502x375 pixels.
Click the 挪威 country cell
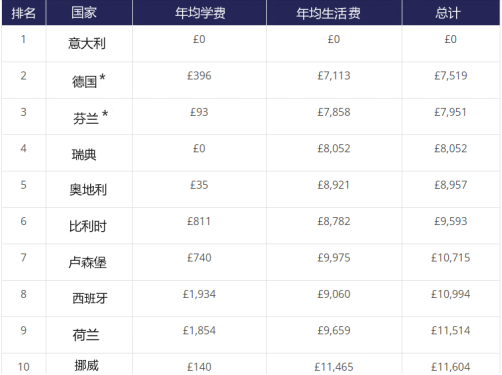(87, 365)
